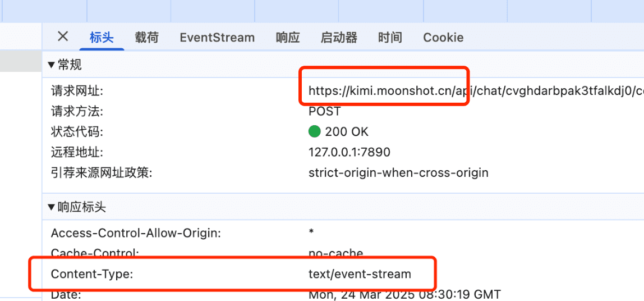Click the Mon, 24 Mar 2025 date value
The image size is (644, 301).
404,294
